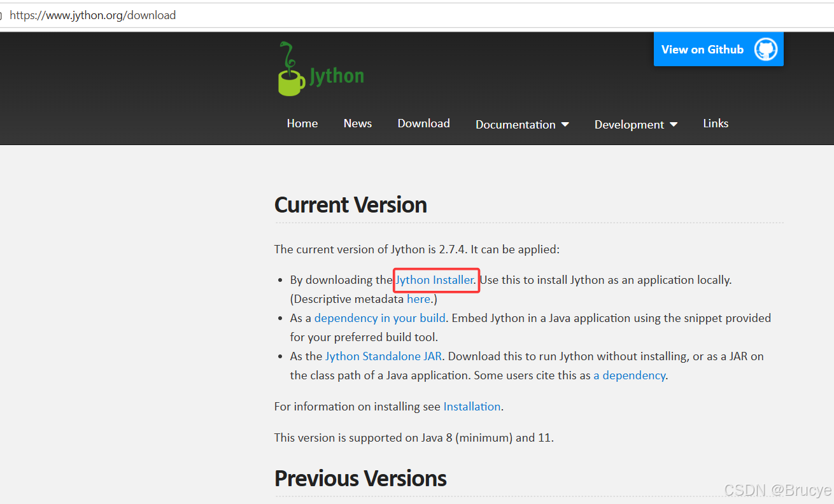Click the Current Version heading
Image resolution: width=834 pixels, height=504 pixels.
point(351,205)
